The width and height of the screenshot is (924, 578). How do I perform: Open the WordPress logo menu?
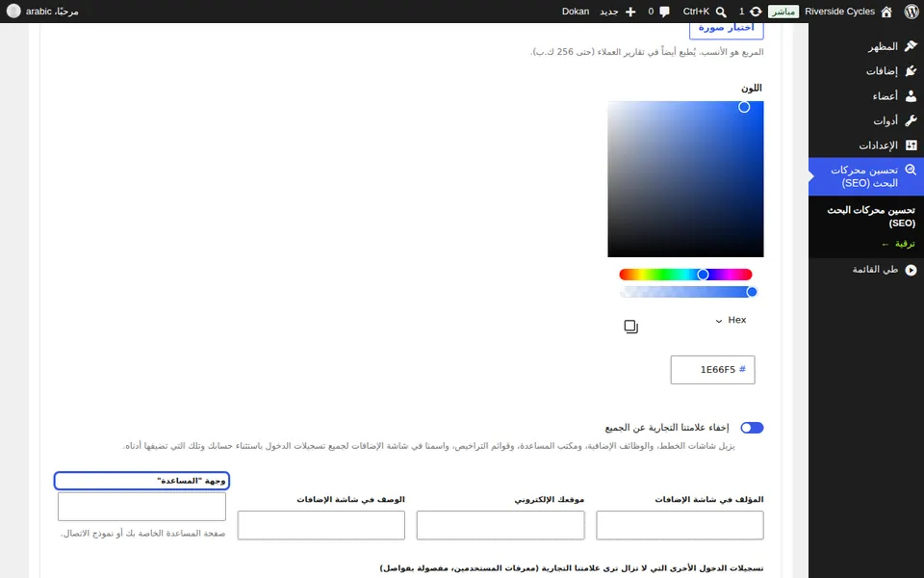tap(911, 12)
